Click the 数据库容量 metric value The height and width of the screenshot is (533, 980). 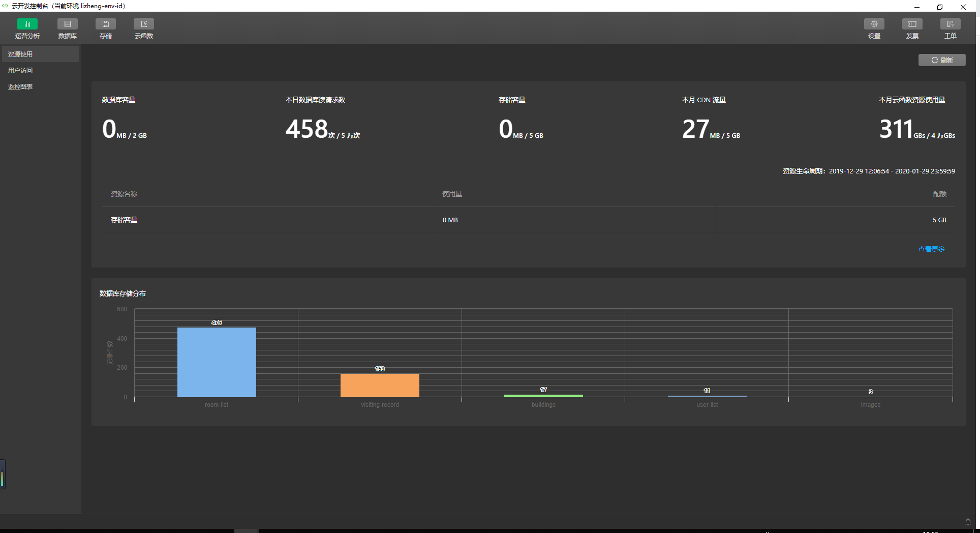click(125, 129)
